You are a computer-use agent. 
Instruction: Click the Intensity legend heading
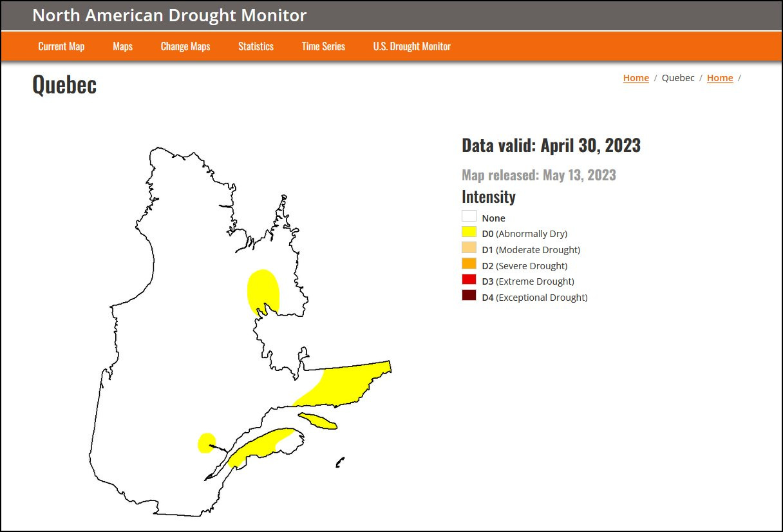pyautogui.click(x=489, y=196)
